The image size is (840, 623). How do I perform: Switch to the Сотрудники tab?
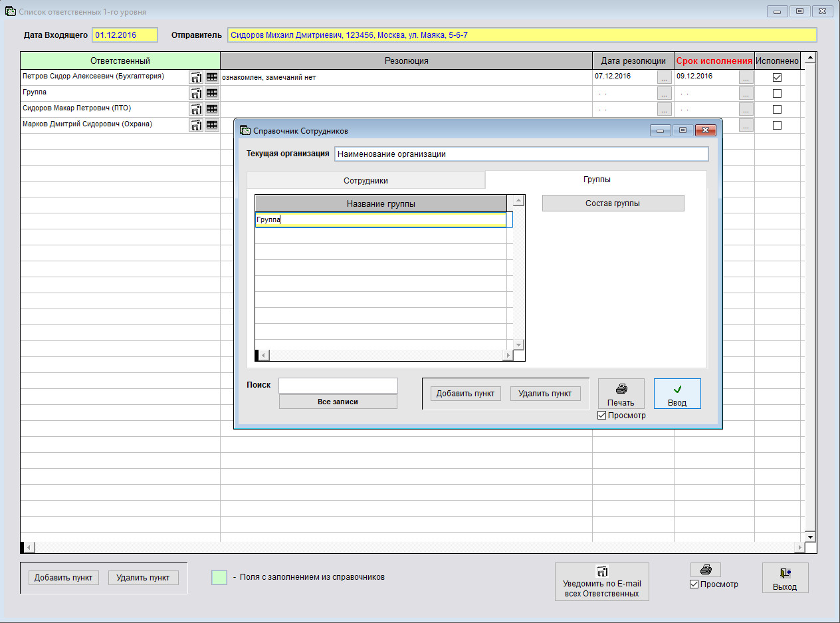pyautogui.click(x=366, y=180)
